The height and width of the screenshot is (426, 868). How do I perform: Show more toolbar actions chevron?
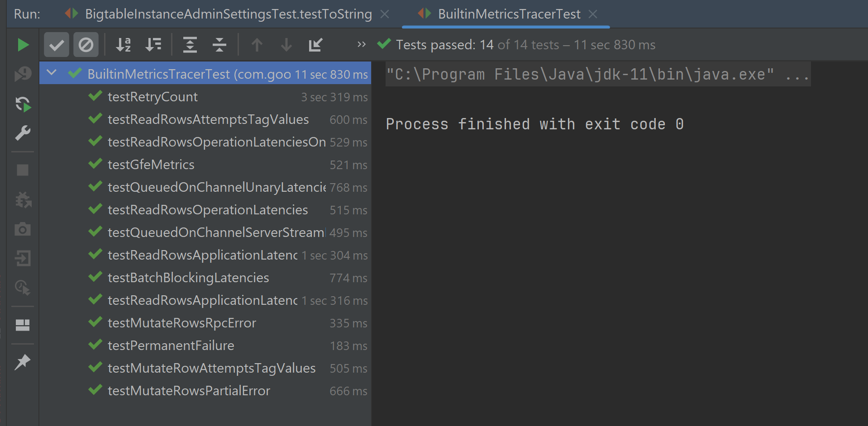pyautogui.click(x=361, y=44)
